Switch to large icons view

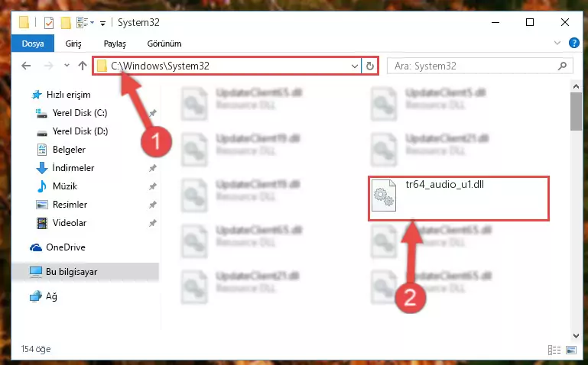(x=571, y=350)
